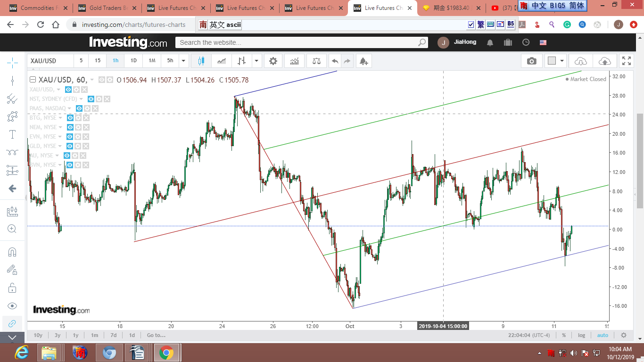
Task: Add an alert with bell icon
Action: tap(363, 61)
